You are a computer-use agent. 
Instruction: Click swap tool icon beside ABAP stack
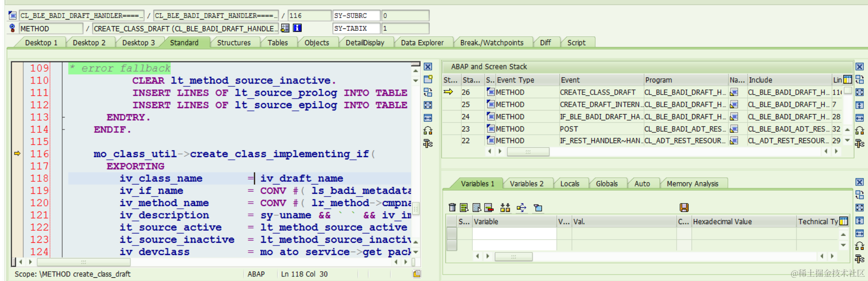tap(860, 79)
